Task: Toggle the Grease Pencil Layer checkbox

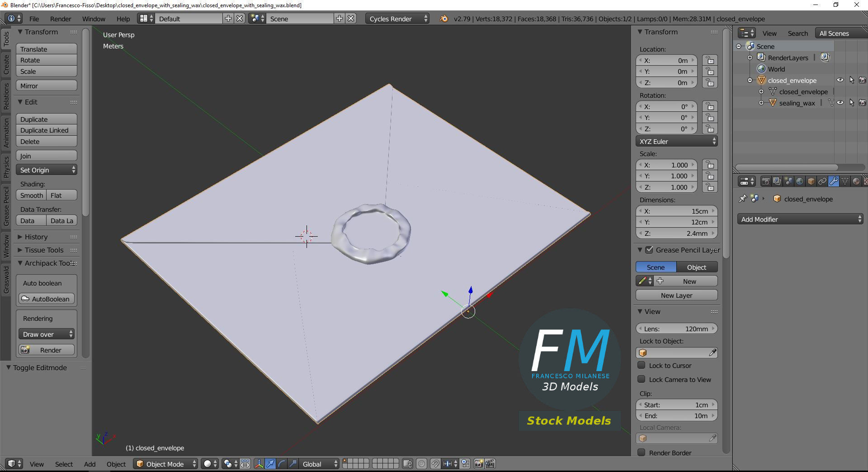Action: [649, 250]
